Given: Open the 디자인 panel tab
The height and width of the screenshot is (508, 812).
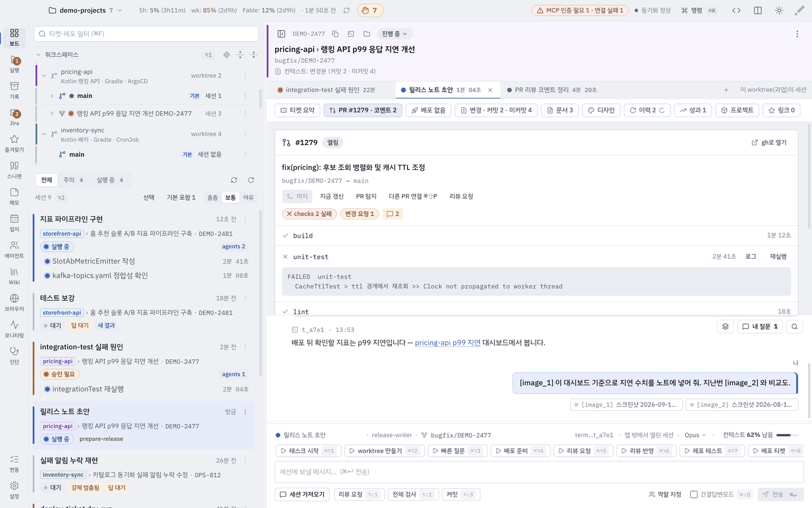Looking at the screenshot, I should point(601,110).
